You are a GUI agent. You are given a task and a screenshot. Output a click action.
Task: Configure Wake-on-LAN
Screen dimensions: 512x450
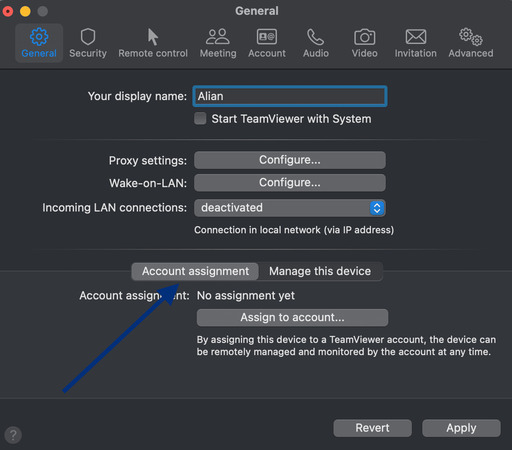(290, 183)
